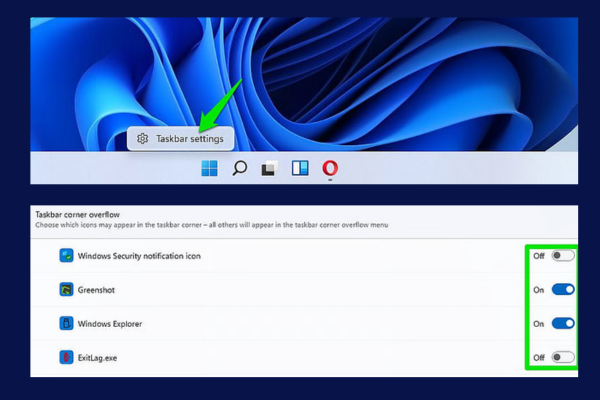Click the Greenshot app icon

(x=66, y=289)
